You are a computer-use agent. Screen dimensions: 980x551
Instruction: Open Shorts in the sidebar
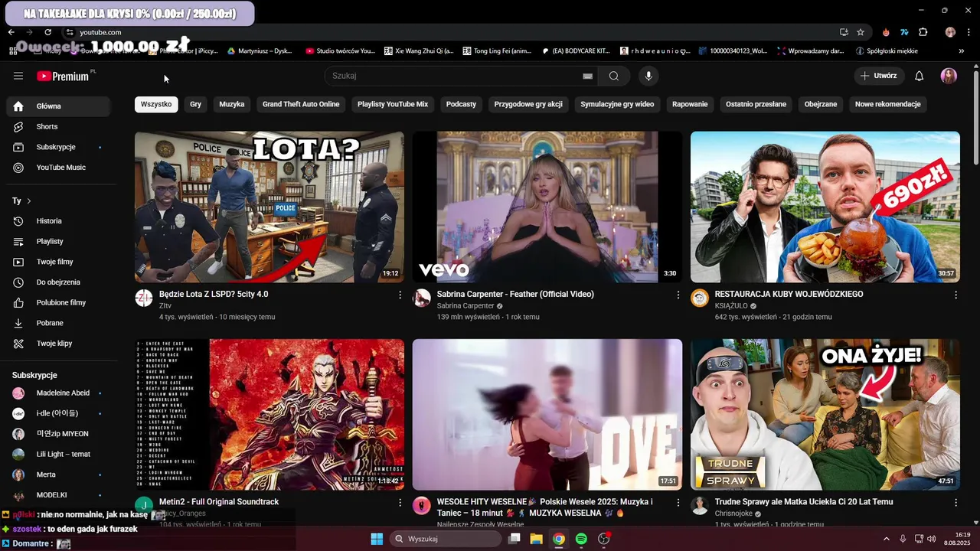[x=58, y=126]
